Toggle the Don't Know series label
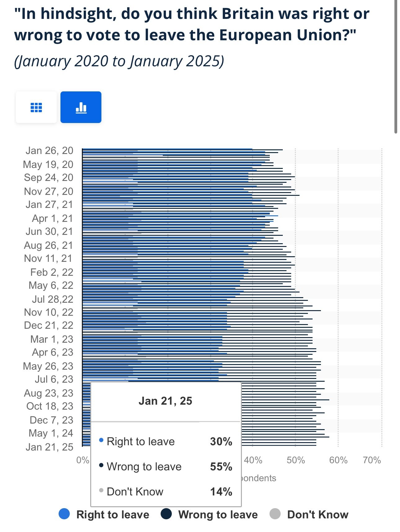This screenshot has height=532, width=400. click(x=318, y=515)
